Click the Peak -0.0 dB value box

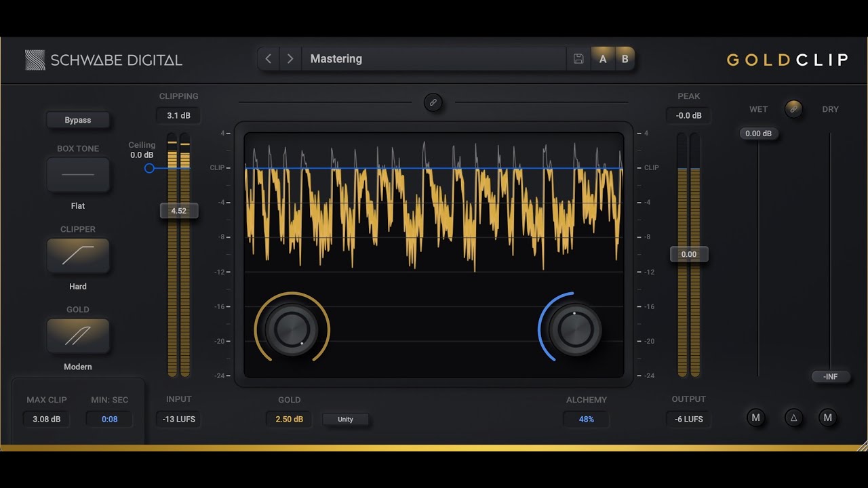688,116
